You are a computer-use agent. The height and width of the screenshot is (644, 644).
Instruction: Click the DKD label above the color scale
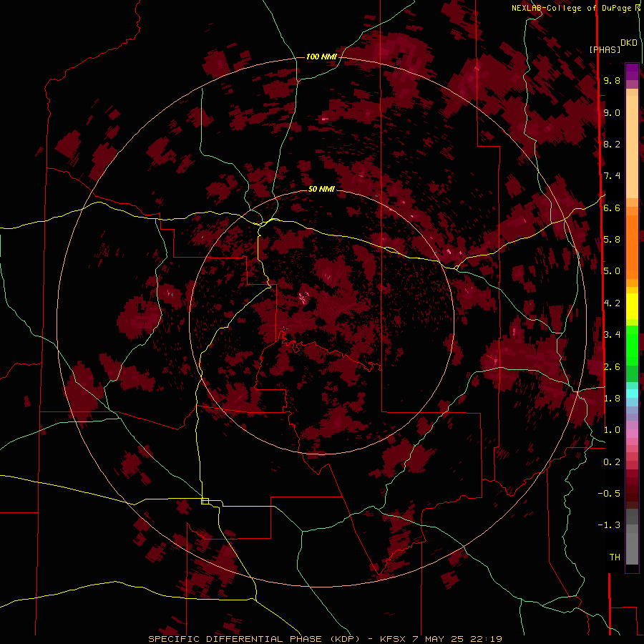629,42
